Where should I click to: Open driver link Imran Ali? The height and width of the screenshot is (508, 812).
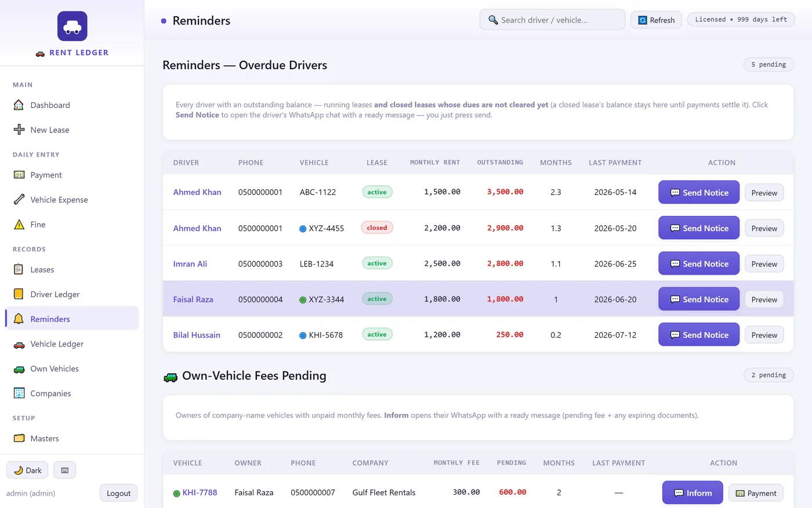click(190, 264)
